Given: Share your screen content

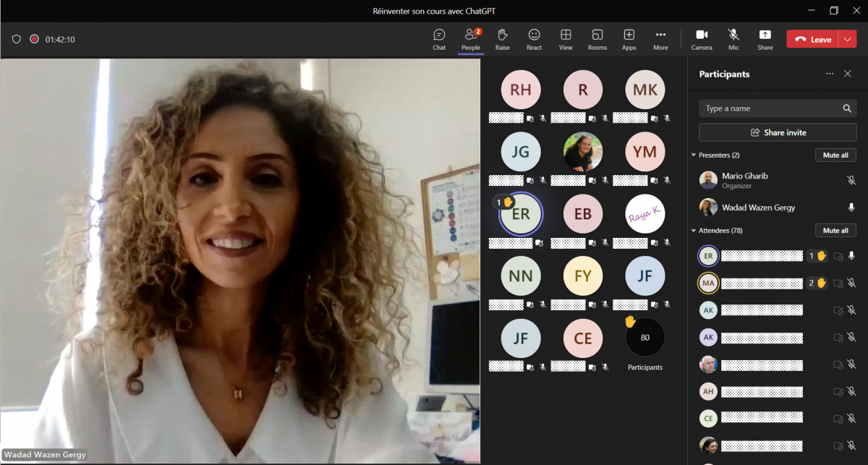Looking at the screenshot, I should pyautogui.click(x=765, y=39).
